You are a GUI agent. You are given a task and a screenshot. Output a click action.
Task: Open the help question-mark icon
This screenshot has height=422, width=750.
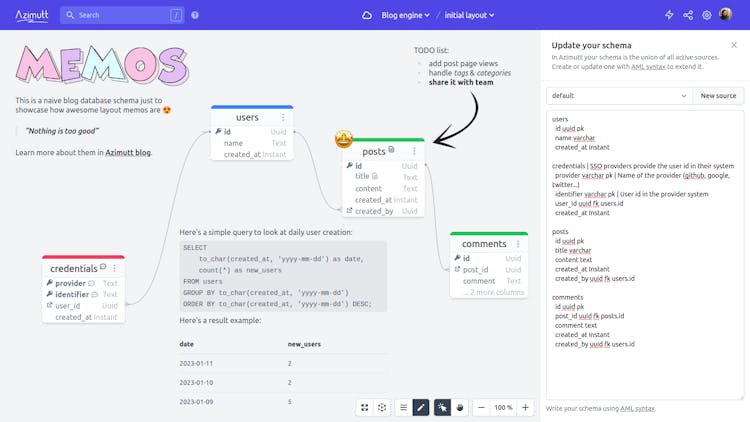point(195,15)
